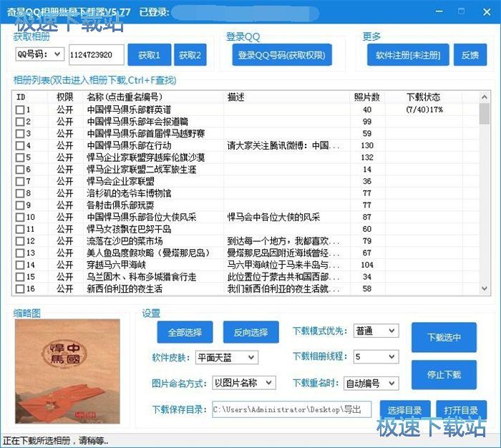
Task: Select album 中国悍马俱乐部年会报道篇
Action: click(x=137, y=122)
